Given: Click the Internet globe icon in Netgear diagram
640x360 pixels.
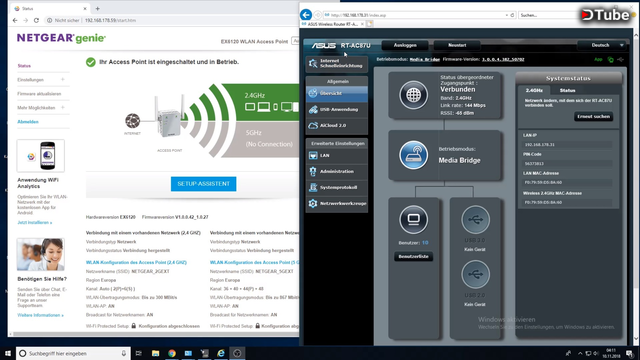Looking at the screenshot, I should coord(133,121).
